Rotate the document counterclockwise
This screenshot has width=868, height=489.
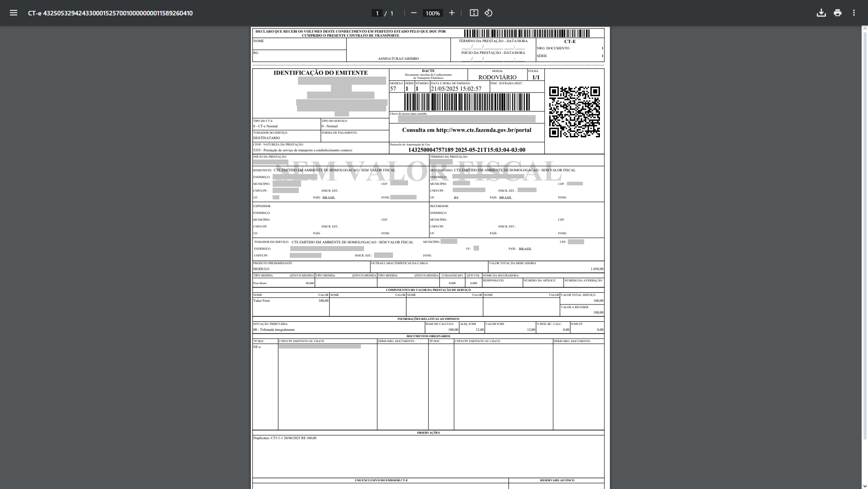tap(489, 13)
